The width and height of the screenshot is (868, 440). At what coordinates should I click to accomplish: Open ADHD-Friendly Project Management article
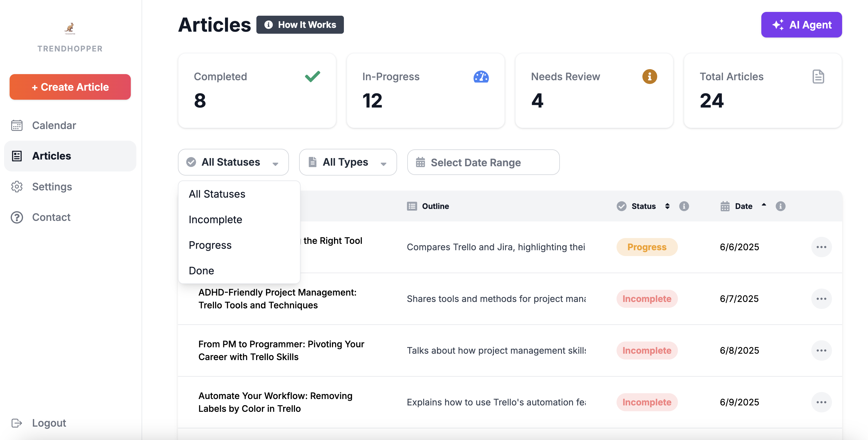coord(277,299)
